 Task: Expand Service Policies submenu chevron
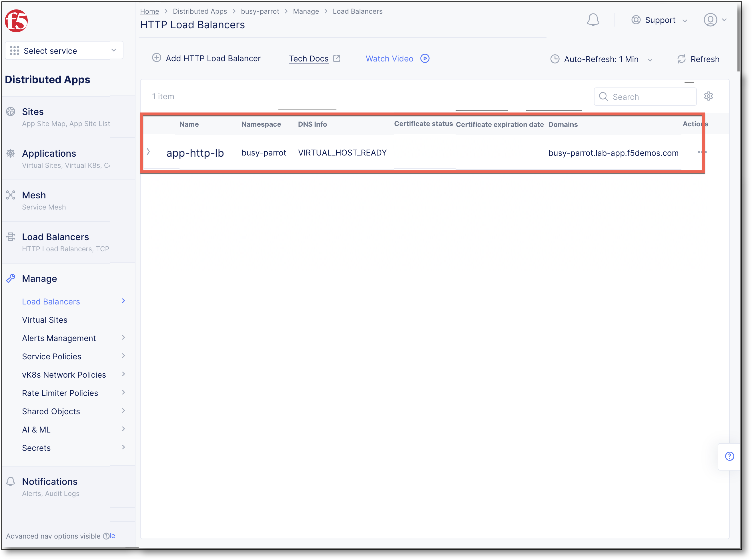tap(123, 356)
